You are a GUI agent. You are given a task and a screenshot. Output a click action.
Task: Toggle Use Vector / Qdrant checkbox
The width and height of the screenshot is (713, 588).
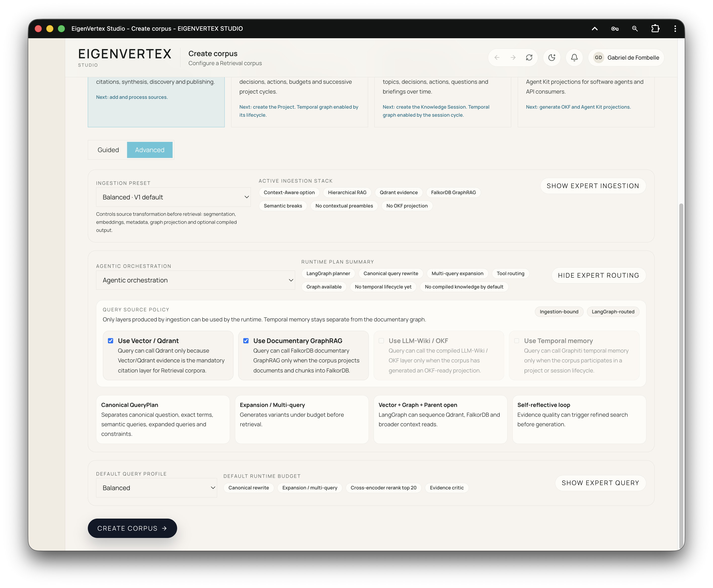tap(110, 341)
